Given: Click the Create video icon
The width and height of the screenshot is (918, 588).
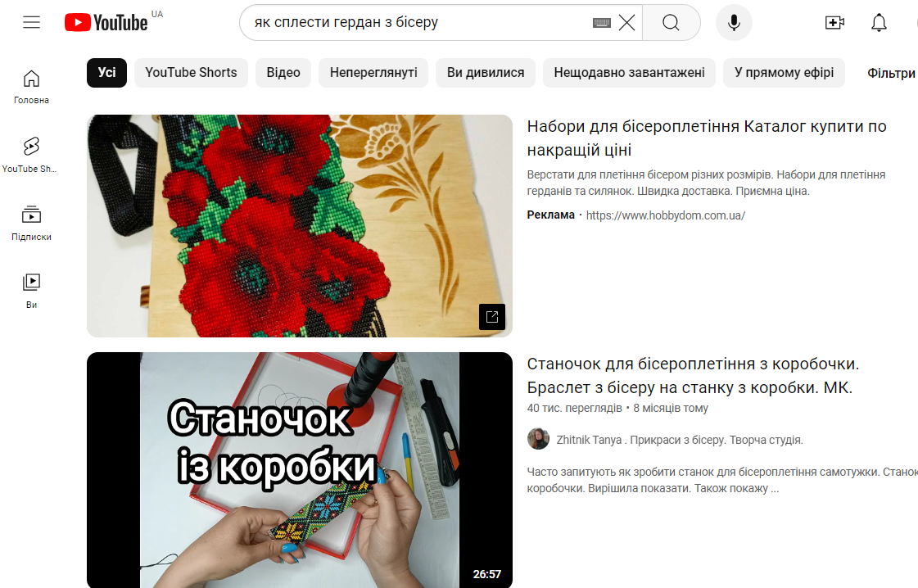Looking at the screenshot, I should click(835, 22).
